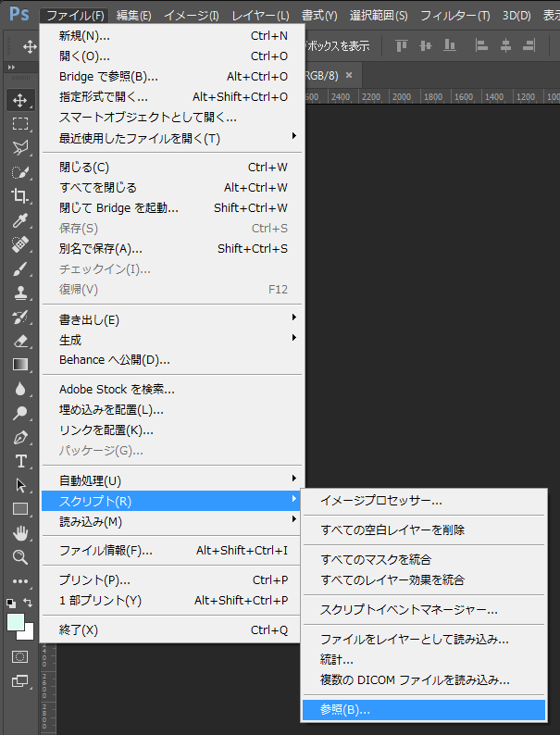560x735 pixels.
Task: Click the align top edges icon
Action: [402, 45]
